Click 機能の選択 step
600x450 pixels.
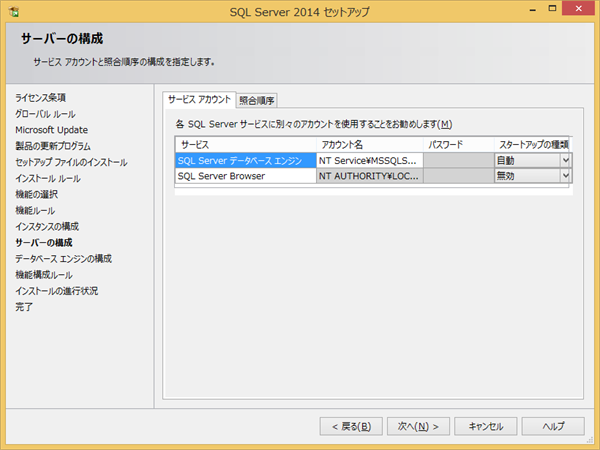pos(37,194)
